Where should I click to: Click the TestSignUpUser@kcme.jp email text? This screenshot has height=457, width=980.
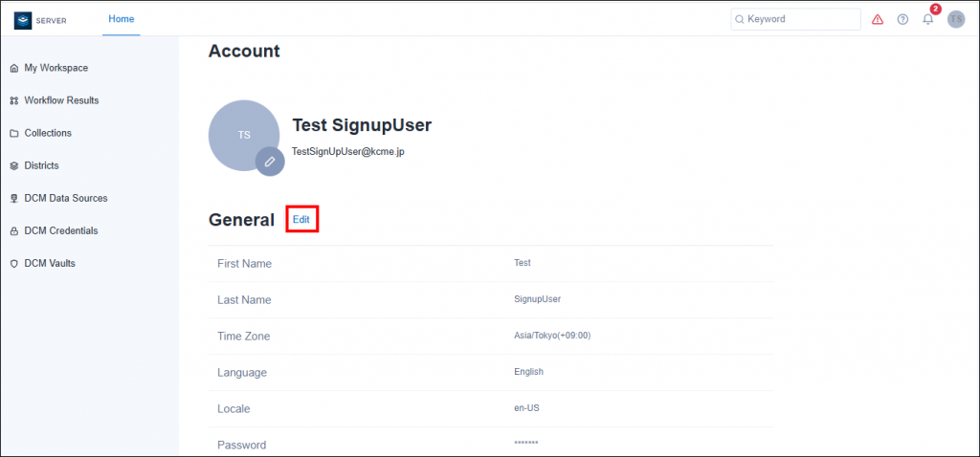[348, 151]
